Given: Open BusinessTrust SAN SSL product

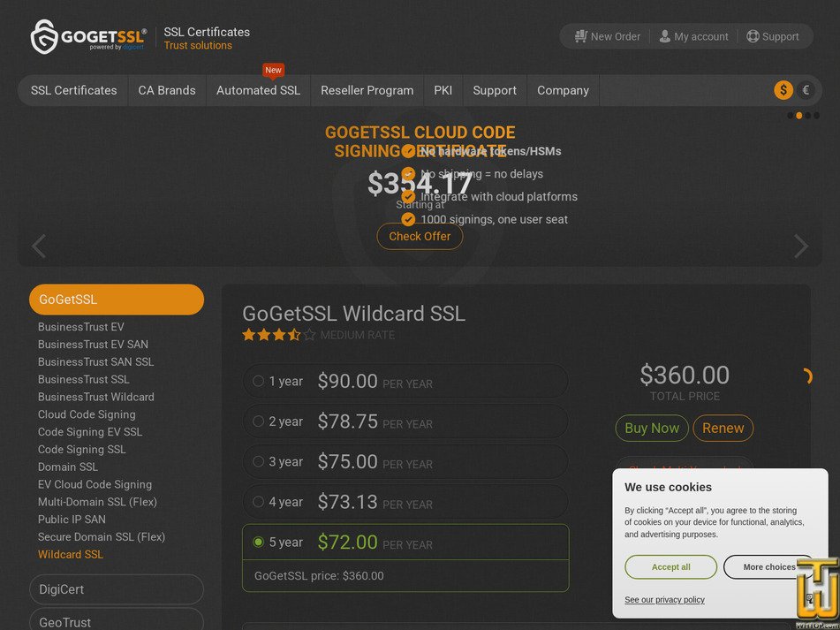Looking at the screenshot, I should 96,362.
